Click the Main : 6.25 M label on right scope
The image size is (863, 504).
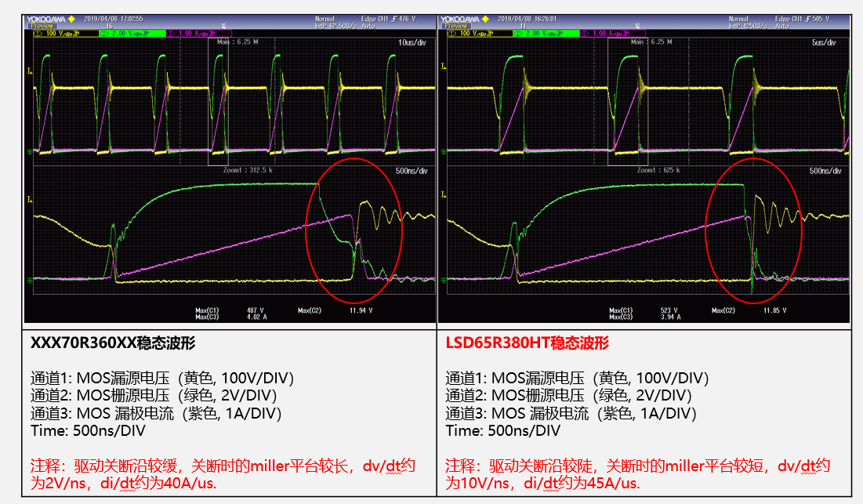(x=651, y=42)
